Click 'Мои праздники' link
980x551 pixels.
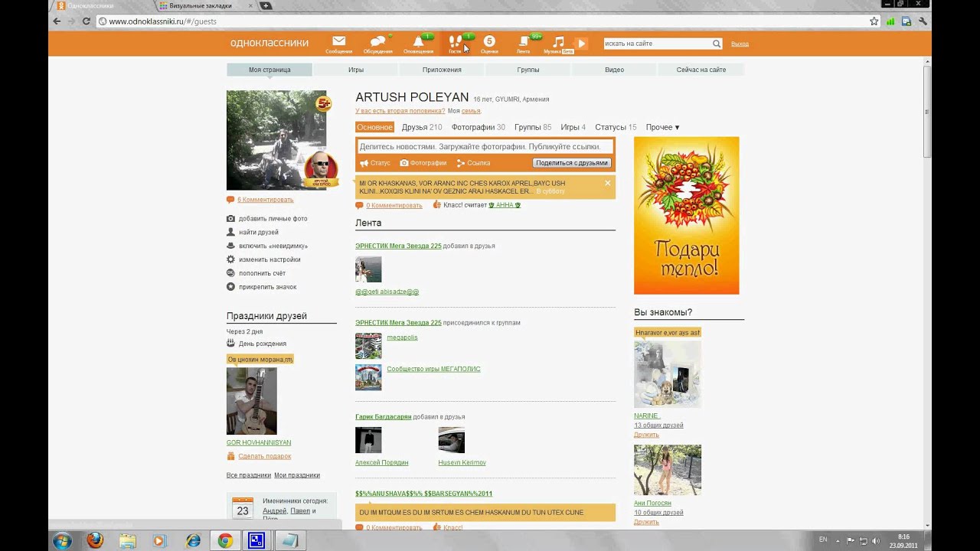(297, 475)
